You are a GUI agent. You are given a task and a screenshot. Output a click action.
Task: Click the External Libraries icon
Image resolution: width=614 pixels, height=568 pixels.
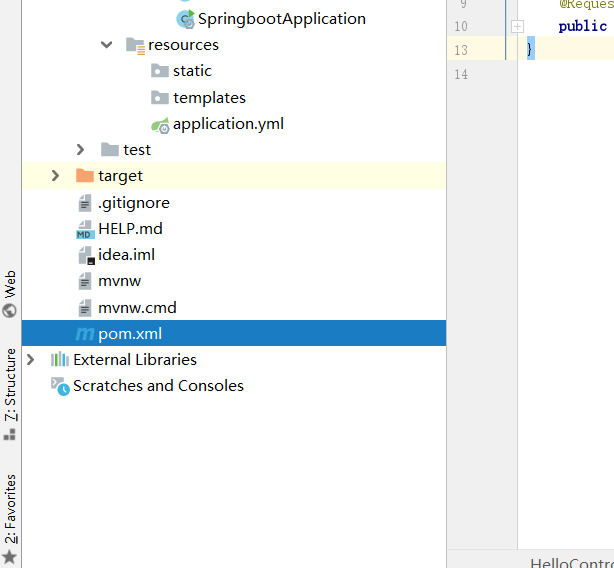tap(60, 359)
